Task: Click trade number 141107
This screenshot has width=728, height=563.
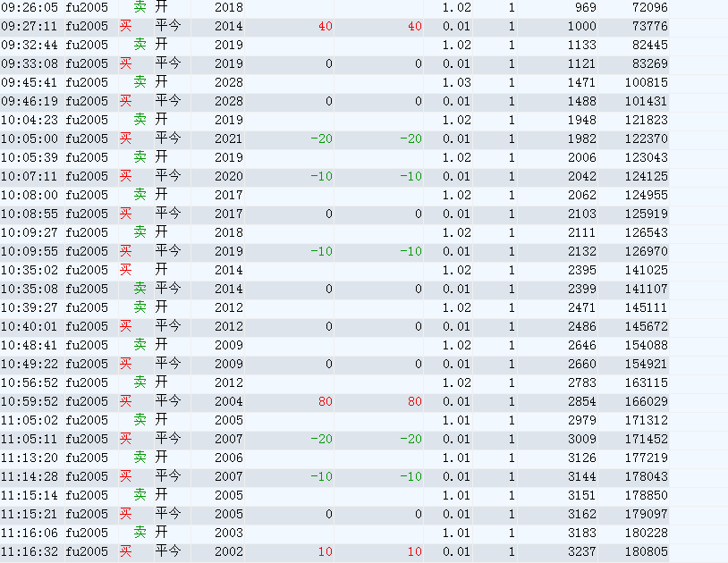Action: pyautogui.click(x=648, y=289)
